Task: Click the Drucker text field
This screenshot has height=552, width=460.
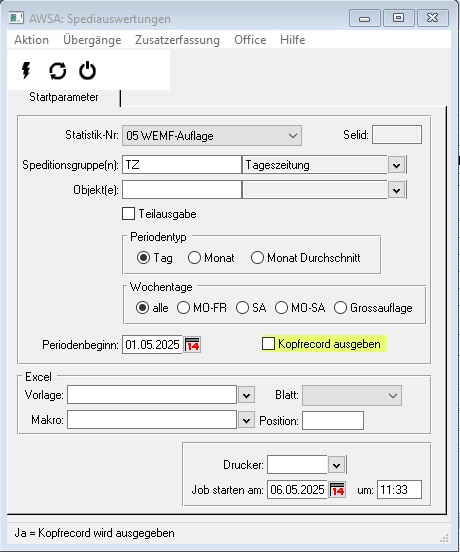Action: pyautogui.click(x=297, y=465)
